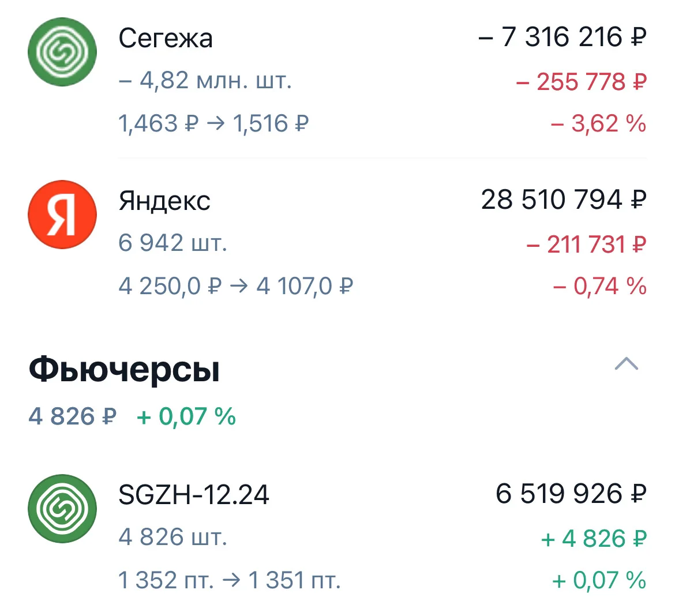Image resolution: width=675 pixels, height=616 pixels.
Task: Tap the green Сегежа stock logo
Action: tap(62, 52)
